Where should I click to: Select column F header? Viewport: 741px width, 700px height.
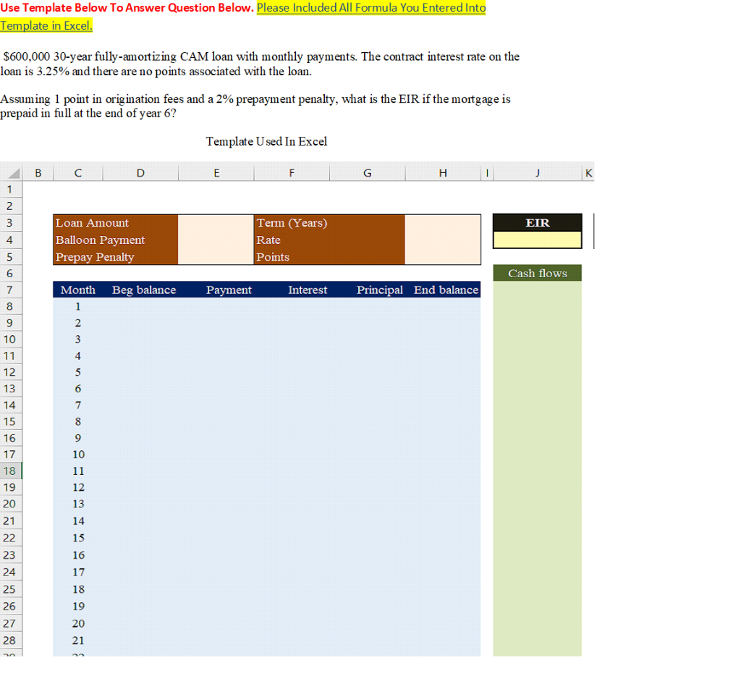pyautogui.click(x=292, y=173)
